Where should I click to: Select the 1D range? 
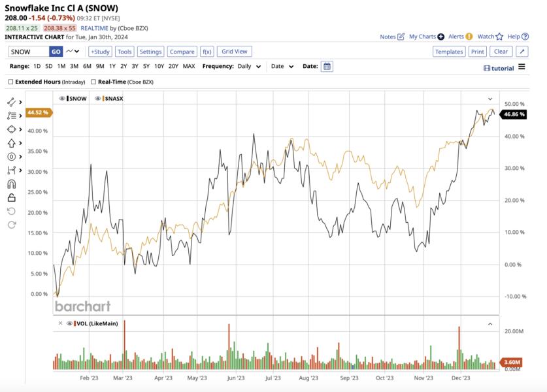(x=37, y=66)
